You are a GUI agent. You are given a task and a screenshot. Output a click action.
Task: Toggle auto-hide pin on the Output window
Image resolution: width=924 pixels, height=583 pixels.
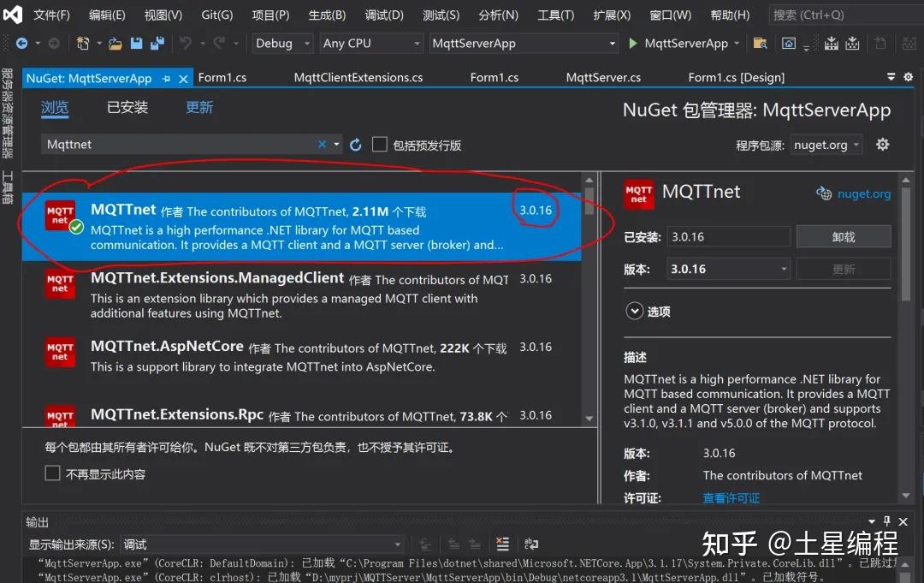tap(886, 521)
